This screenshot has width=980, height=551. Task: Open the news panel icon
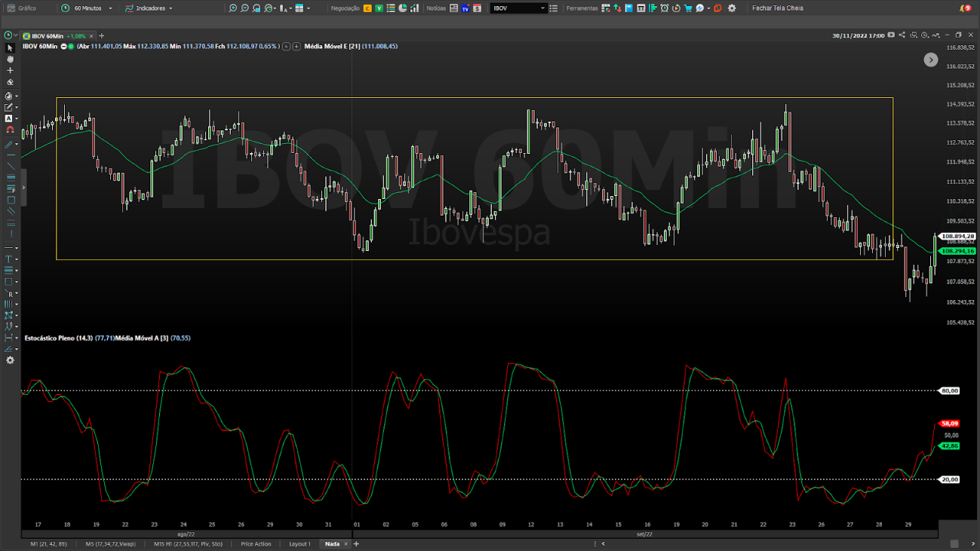coord(453,8)
